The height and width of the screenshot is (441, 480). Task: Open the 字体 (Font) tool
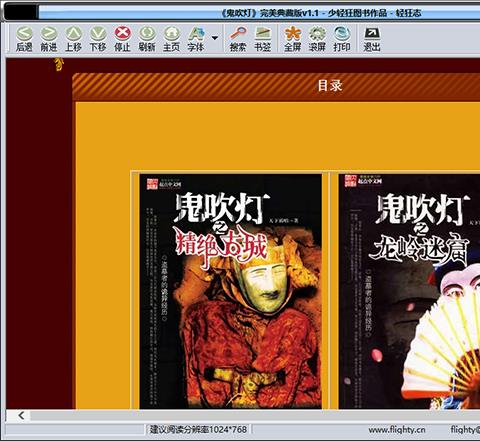click(x=196, y=39)
